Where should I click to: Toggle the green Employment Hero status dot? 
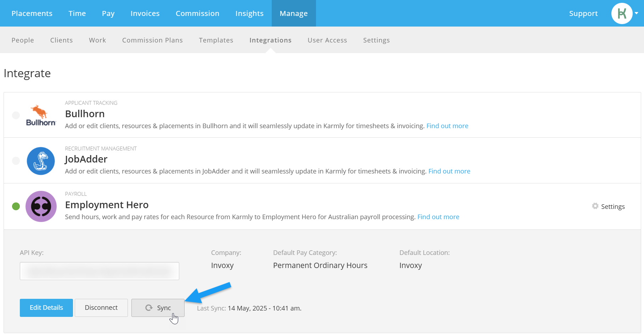click(x=16, y=206)
